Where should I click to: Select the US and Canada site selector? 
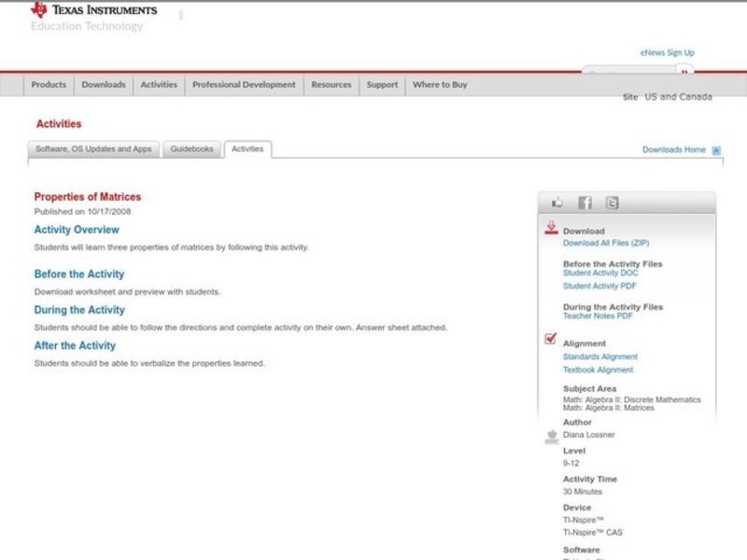(x=678, y=97)
